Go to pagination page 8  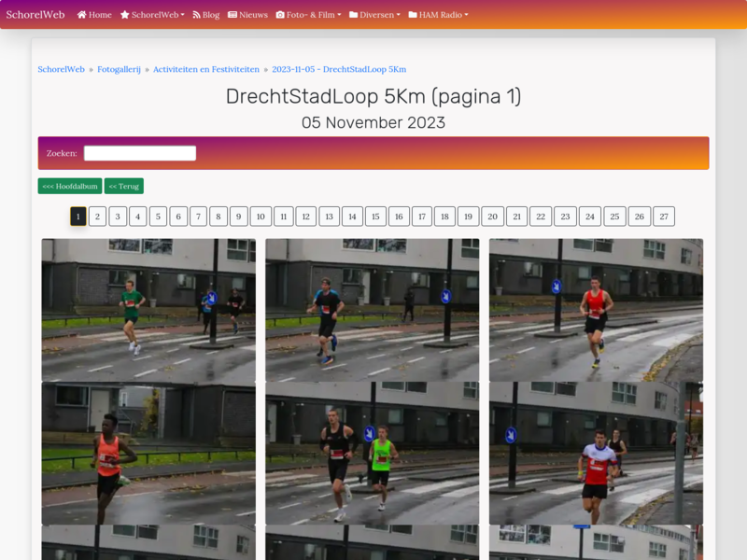pyautogui.click(x=218, y=217)
